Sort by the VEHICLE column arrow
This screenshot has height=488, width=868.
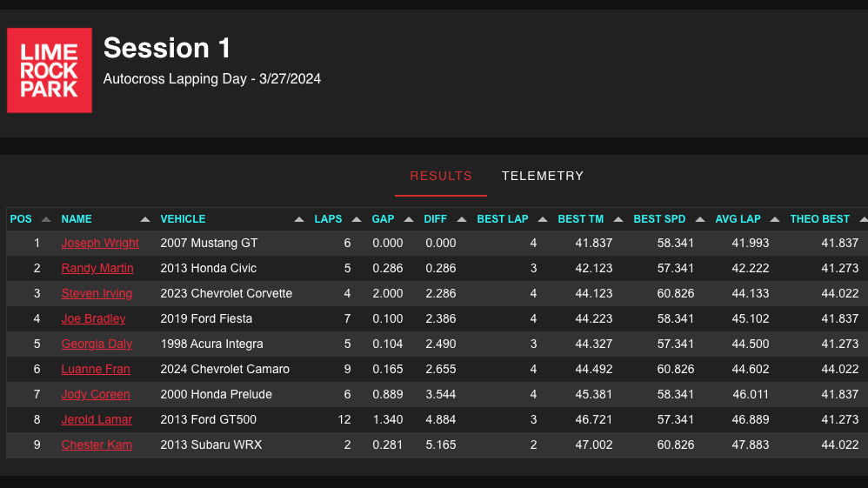click(298, 219)
